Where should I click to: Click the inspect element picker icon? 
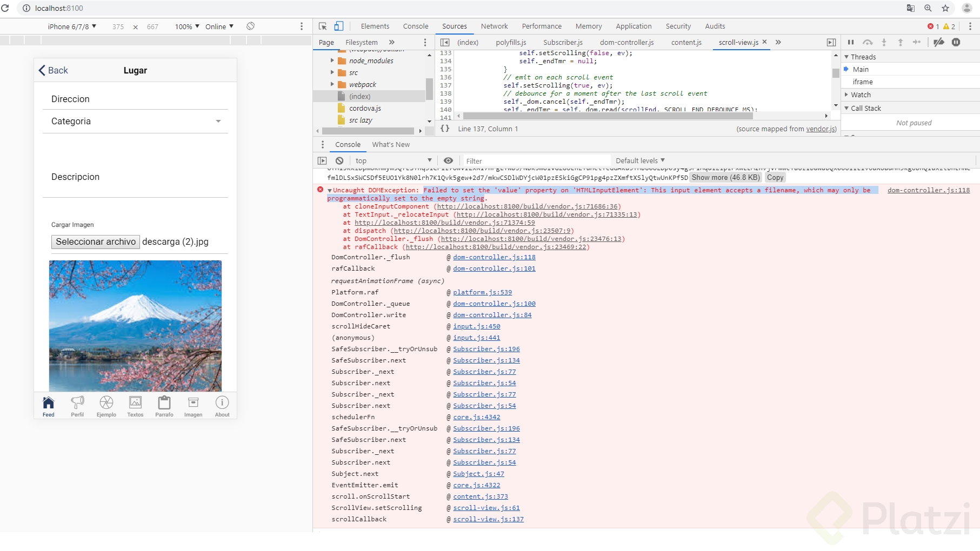pyautogui.click(x=323, y=26)
